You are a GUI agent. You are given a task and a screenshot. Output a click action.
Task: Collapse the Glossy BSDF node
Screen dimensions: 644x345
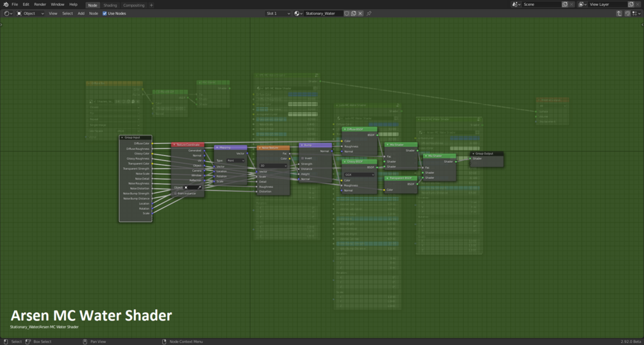click(x=345, y=162)
